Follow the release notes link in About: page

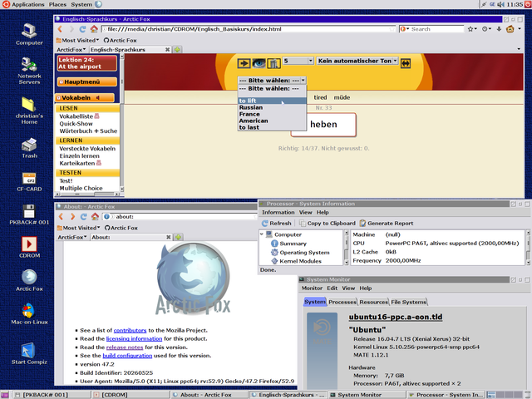coord(125,347)
